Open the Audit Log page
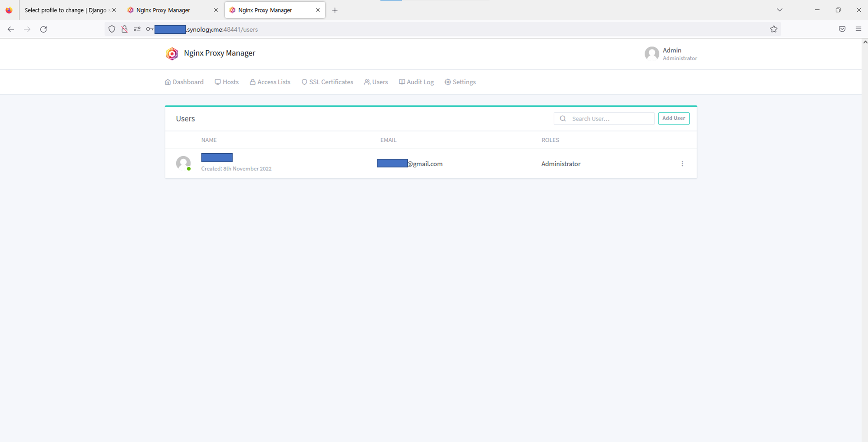The width and height of the screenshot is (868, 442). [x=416, y=82]
